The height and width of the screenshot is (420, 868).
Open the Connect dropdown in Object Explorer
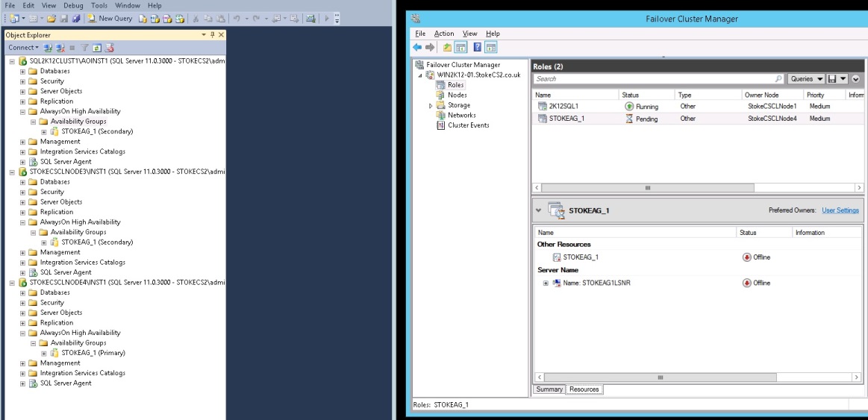click(23, 48)
